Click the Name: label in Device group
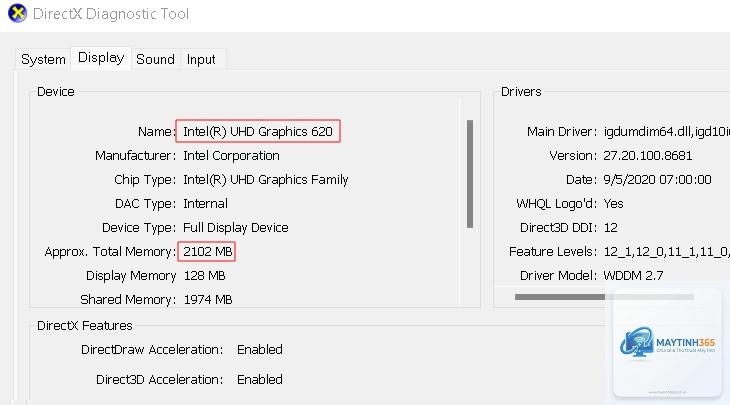The width and height of the screenshot is (730, 405). tap(157, 132)
